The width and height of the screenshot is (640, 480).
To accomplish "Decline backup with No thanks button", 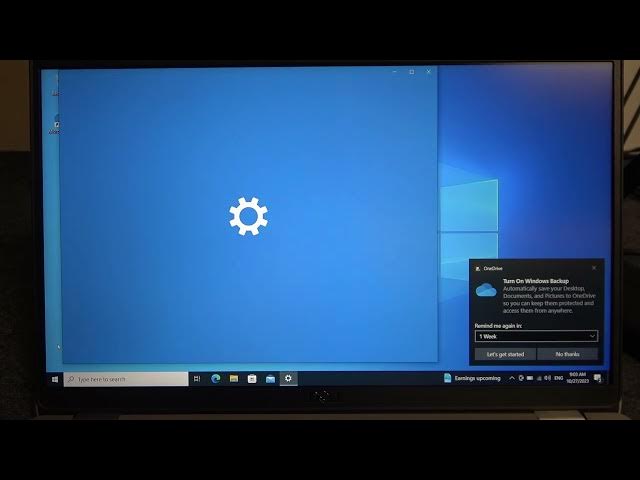I will (567, 354).
